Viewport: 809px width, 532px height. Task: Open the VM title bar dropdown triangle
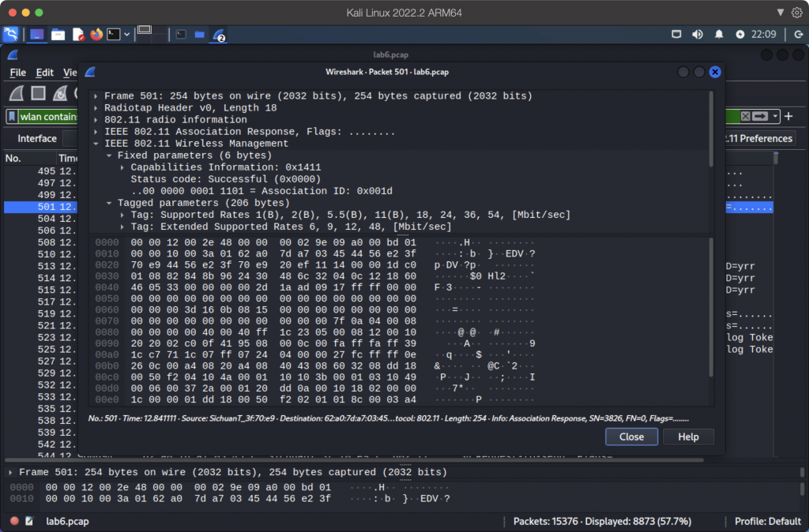point(781,13)
